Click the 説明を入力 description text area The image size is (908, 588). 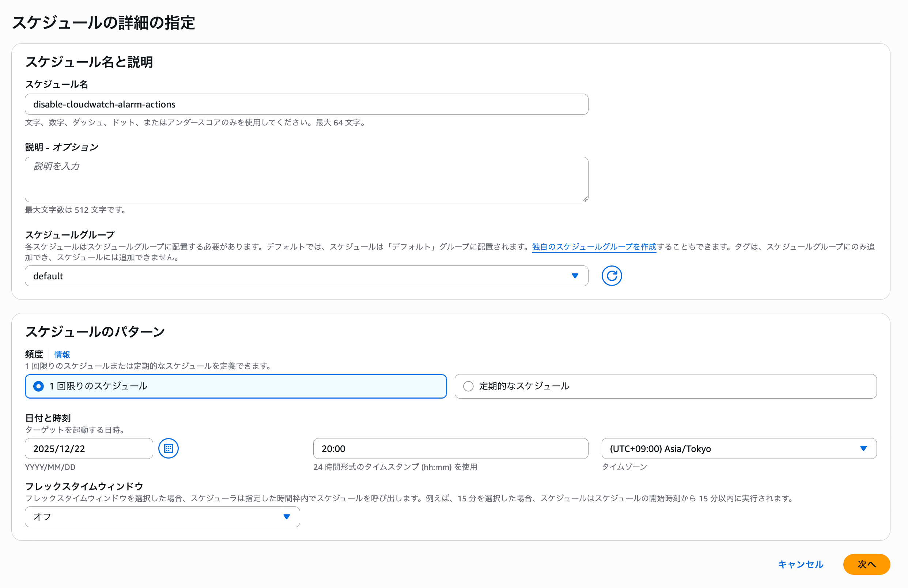pos(305,179)
